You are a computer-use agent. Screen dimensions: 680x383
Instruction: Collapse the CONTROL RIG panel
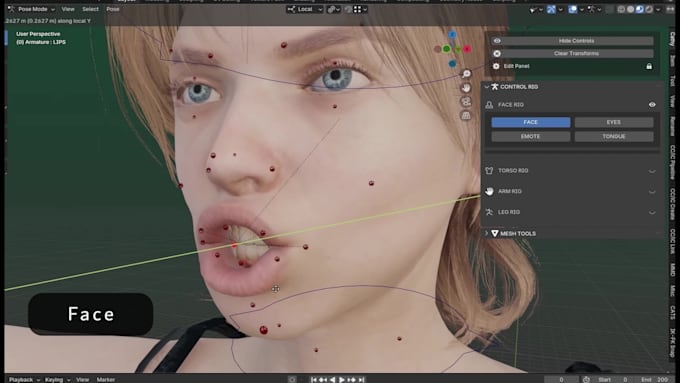pyautogui.click(x=487, y=87)
